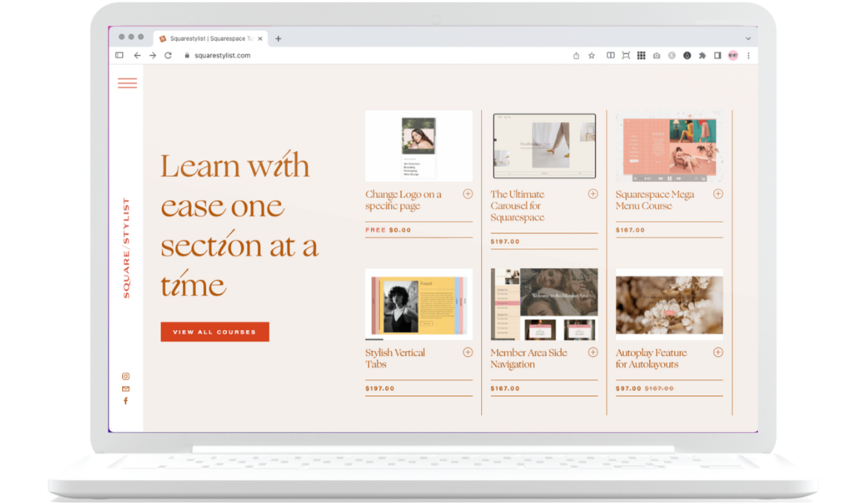867x504 pixels.
Task: Expand plus icon for Member Area Side Navigation
Action: (x=592, y=352)
